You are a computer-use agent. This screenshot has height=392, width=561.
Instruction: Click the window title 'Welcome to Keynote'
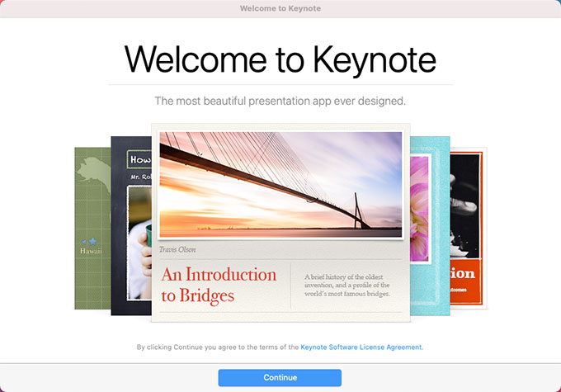click(280, 8)
